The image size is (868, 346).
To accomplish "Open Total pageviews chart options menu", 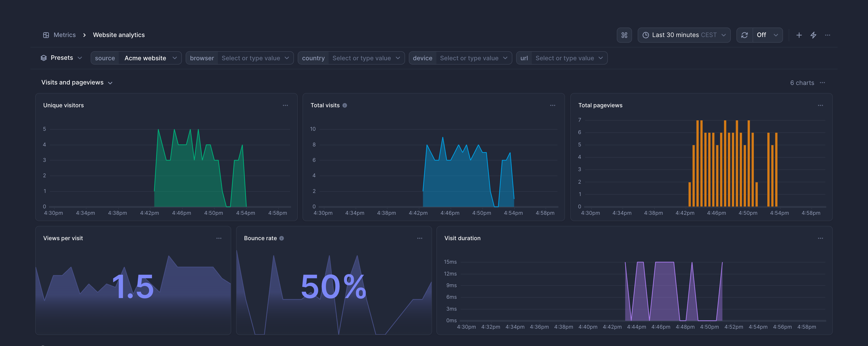I will coord(821,105).
